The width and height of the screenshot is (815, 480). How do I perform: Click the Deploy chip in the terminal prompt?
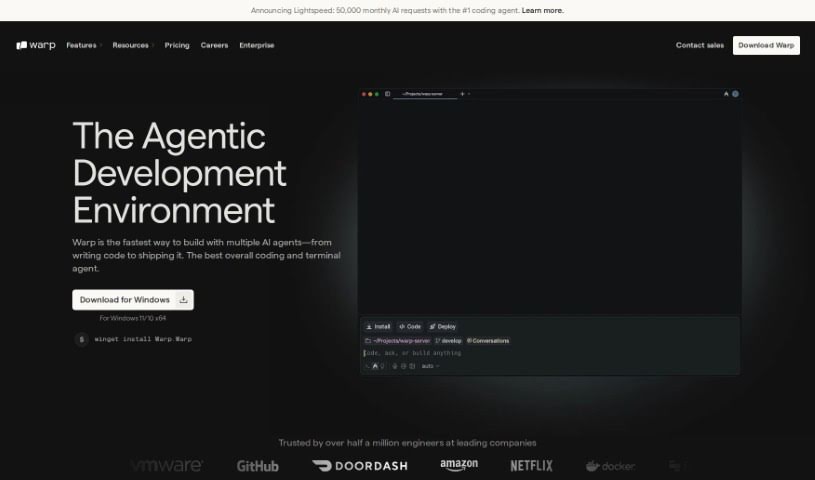[442, 327]
